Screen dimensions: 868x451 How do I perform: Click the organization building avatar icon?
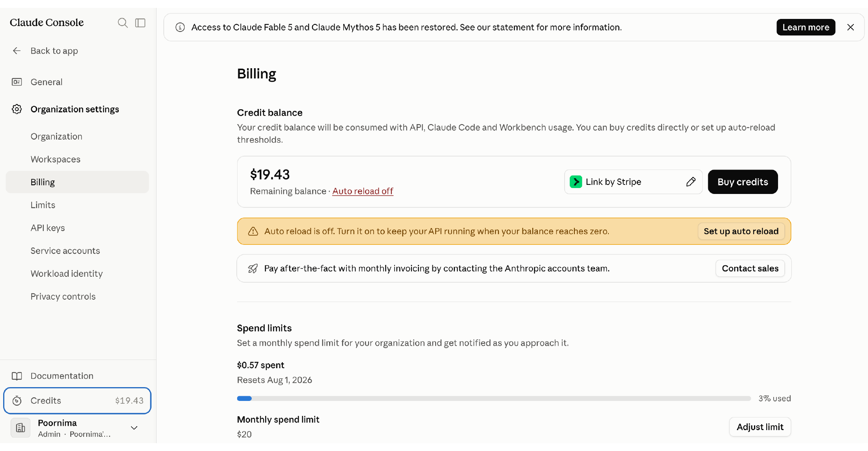pyautogui.click(x=21, y=428)
